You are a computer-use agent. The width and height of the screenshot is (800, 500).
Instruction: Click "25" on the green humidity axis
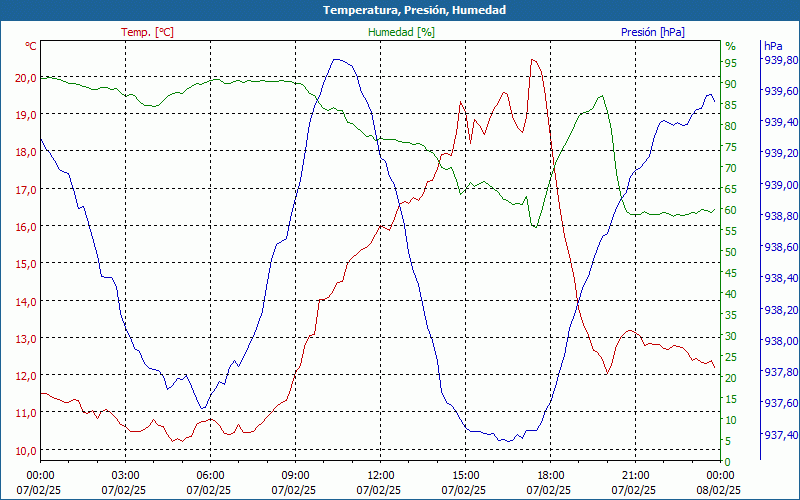pos(731,357)
